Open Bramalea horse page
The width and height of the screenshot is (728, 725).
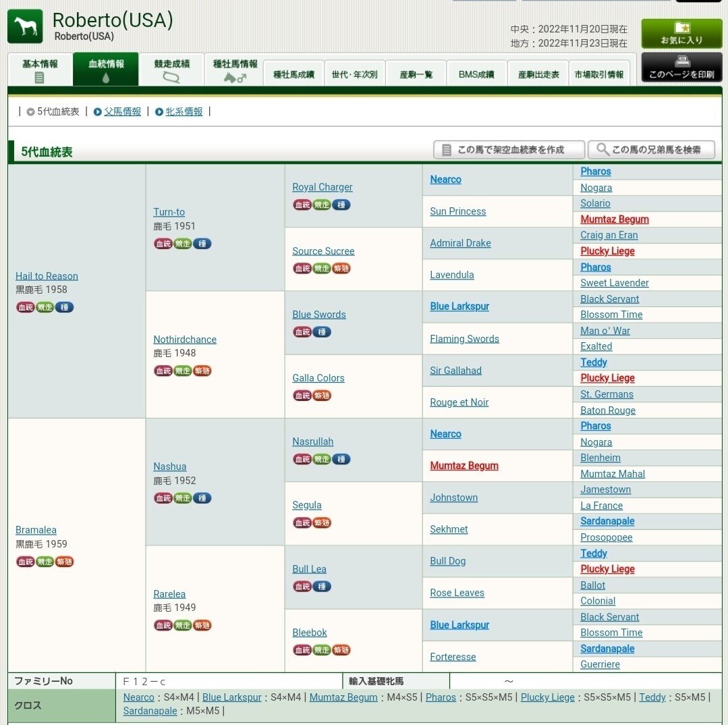pos(36,530)
